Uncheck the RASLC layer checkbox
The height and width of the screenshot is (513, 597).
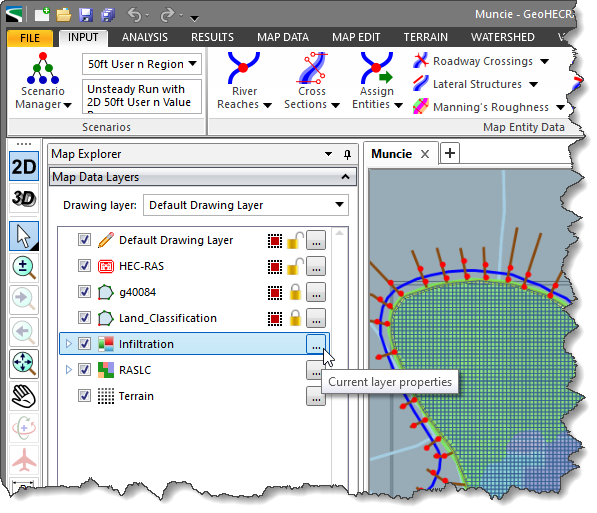(x=84, y=369)
